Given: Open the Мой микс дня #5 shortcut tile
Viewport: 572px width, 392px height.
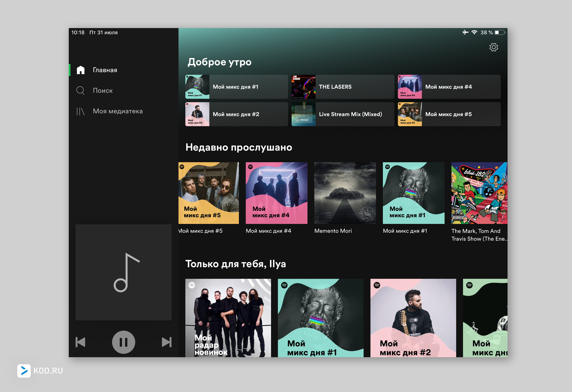Looking at the screenshot, I should point(449,114).
